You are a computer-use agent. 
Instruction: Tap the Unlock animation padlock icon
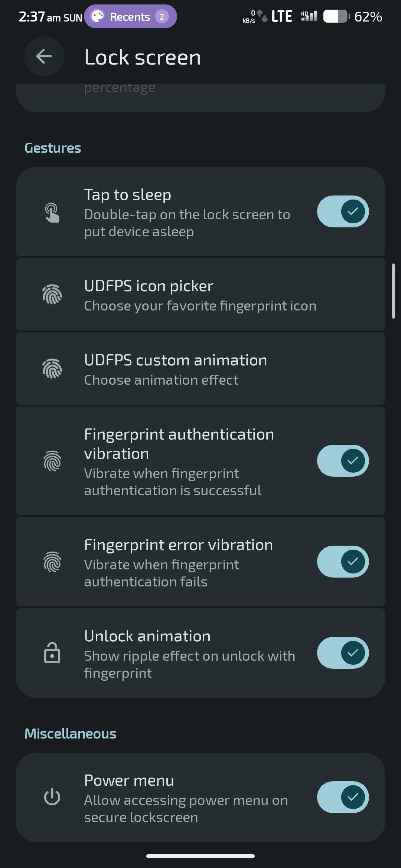click(52, 653)
